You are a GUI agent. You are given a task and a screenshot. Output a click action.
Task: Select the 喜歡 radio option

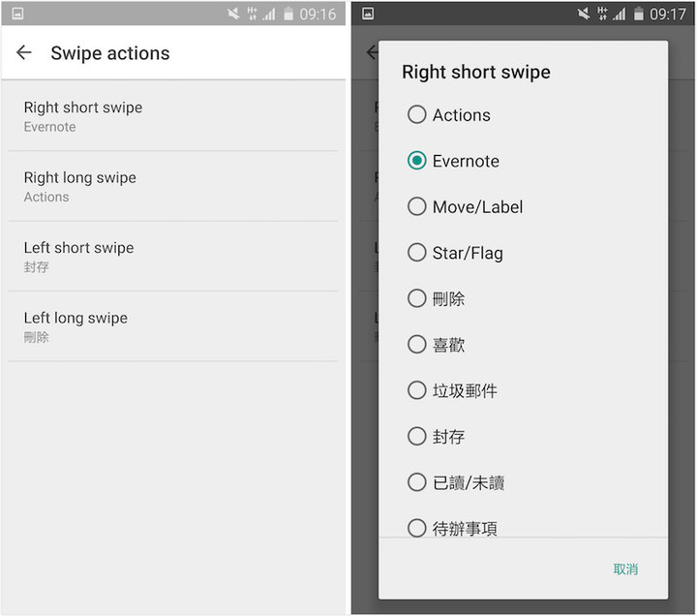click(x=417, y=344)
